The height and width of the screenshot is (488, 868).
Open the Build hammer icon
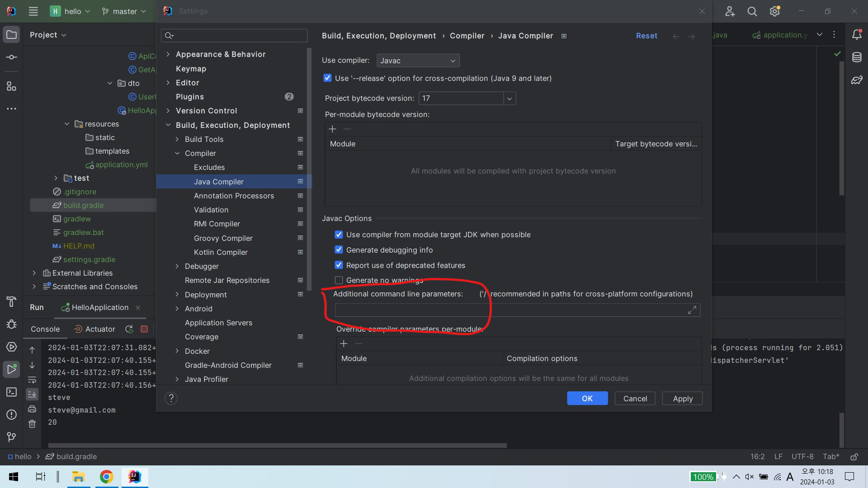tap(11, 301)
